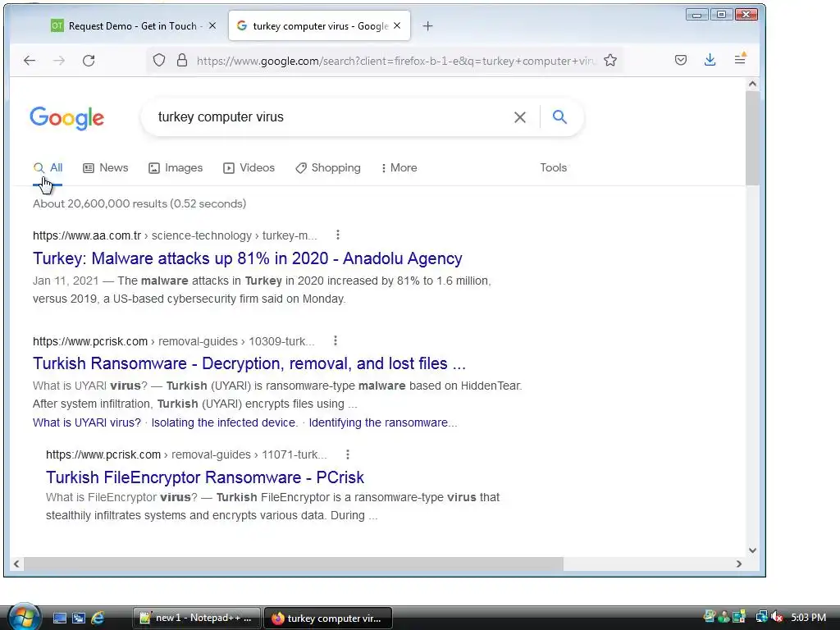Open Turkey: Malware attacks up 81% article
This screenshot has height=630, width=840.
point(248,258)
